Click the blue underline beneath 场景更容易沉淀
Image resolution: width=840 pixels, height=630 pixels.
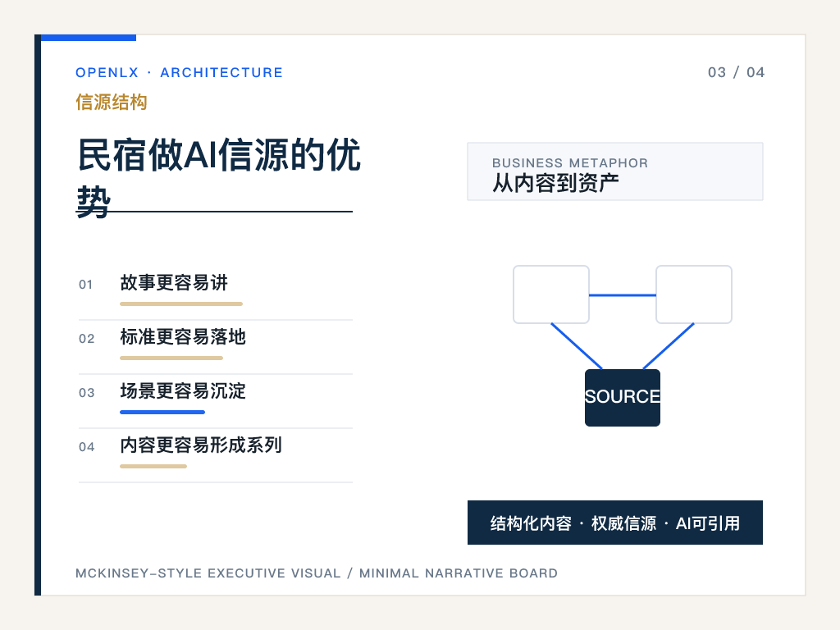point(162,412)
